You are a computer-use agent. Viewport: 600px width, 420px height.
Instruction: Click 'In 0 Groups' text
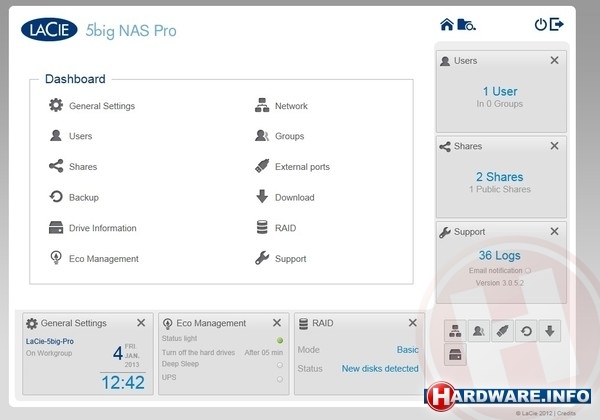point(500,104)
